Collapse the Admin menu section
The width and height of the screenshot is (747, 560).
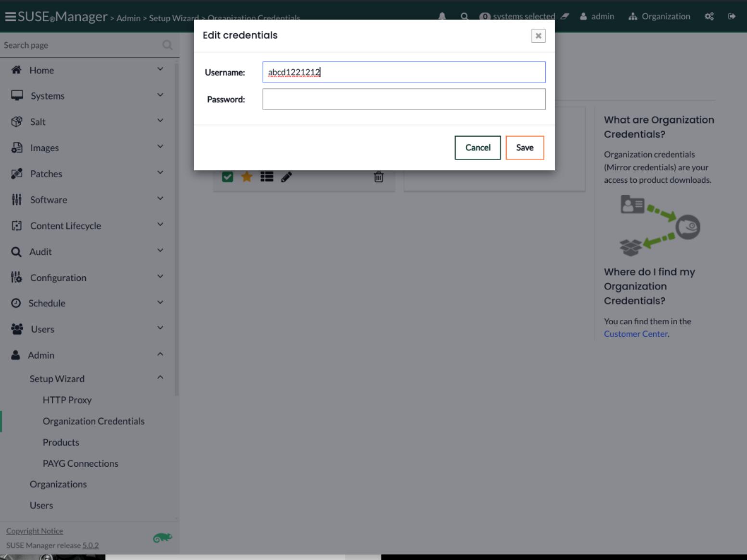160,355
